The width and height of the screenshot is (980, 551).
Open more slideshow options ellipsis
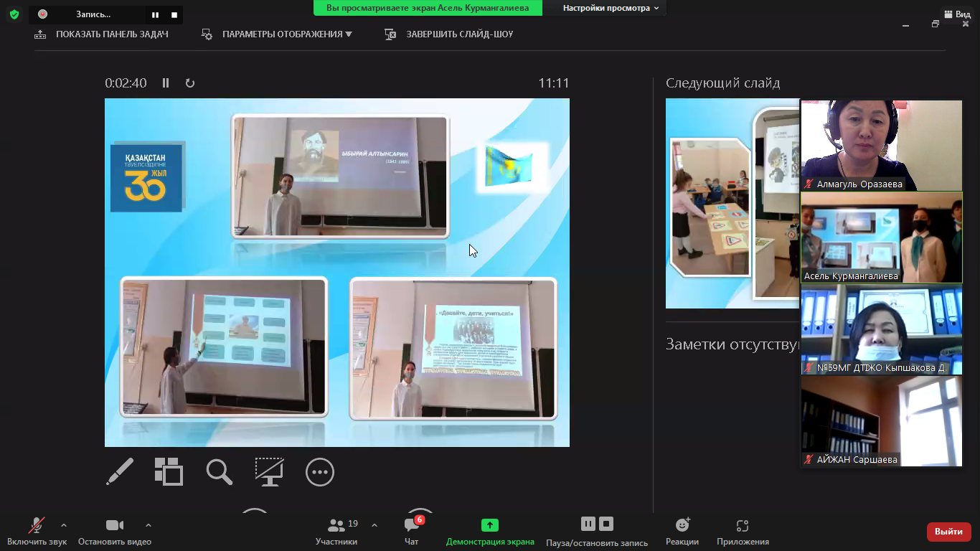pos(319,472)
